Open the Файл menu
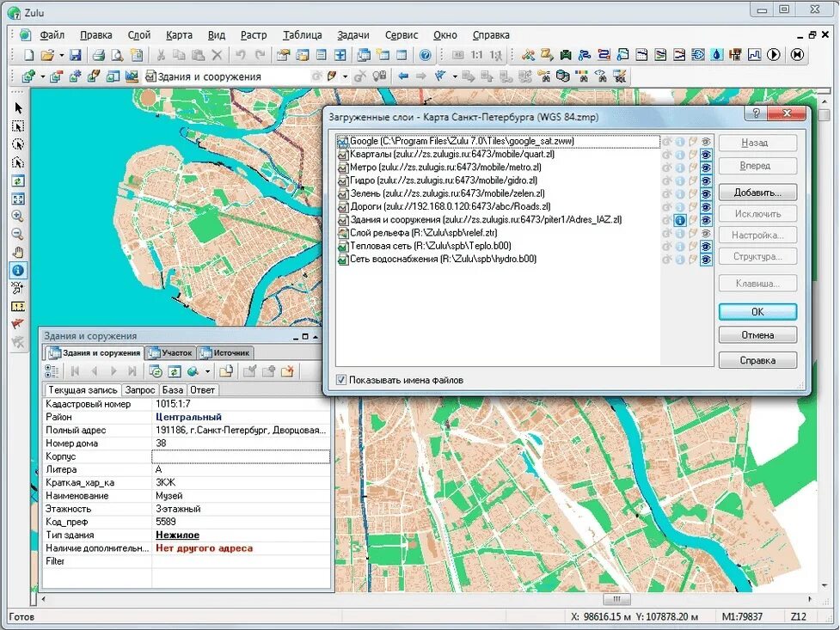840x630 pixels. pyautogui.click(x=52, y=35)
